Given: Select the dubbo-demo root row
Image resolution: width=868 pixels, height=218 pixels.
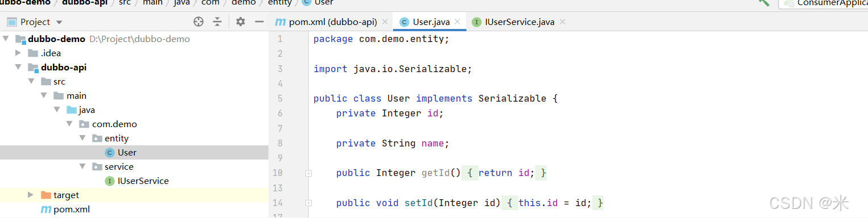Looking at the screenshot, I should [x=134, y=39].
